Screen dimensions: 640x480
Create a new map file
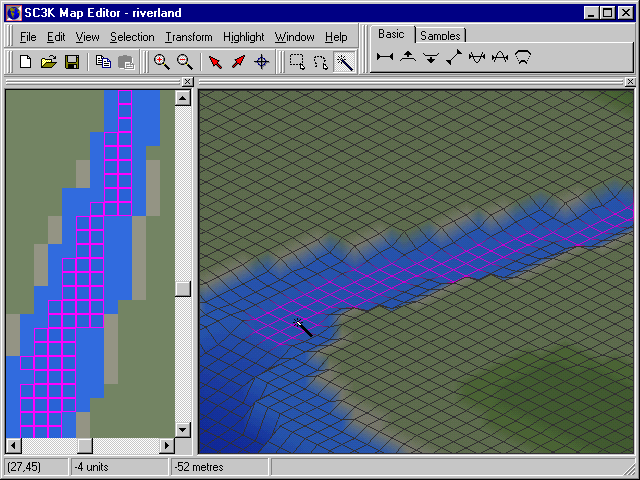click(26, 62)
